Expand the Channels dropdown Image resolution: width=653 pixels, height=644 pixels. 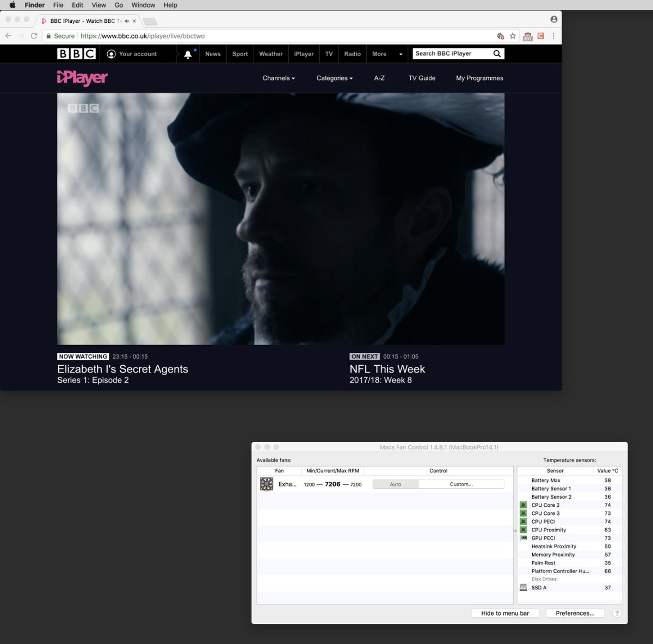pyautogui.click(x=279, y=78)
